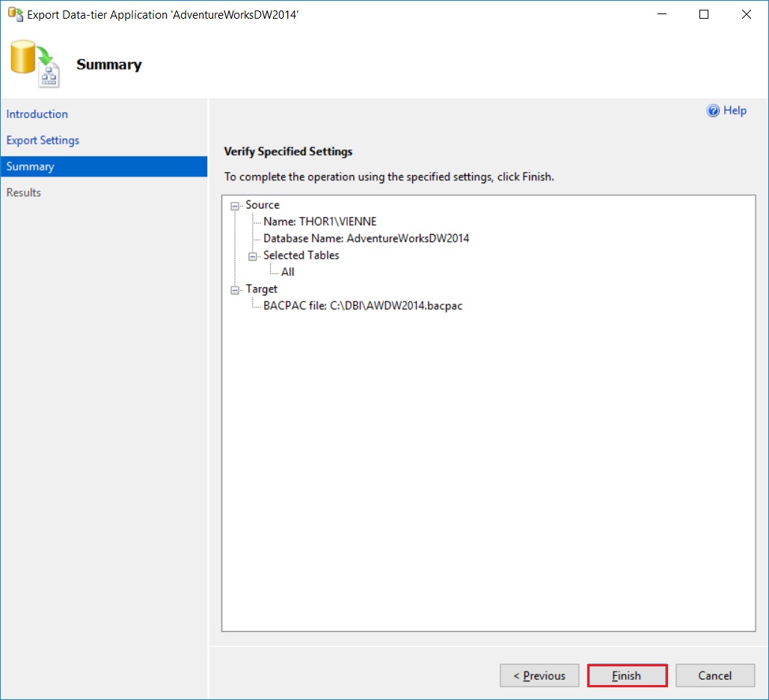Viewport: 769px width, 700px height.
Task: Click the title bar application icon
Action: coord(15,14)
